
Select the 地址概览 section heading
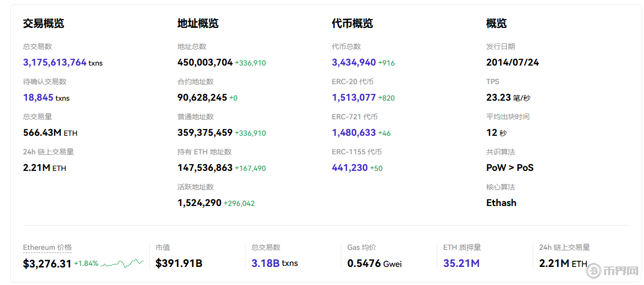click(x=198, y=23)
